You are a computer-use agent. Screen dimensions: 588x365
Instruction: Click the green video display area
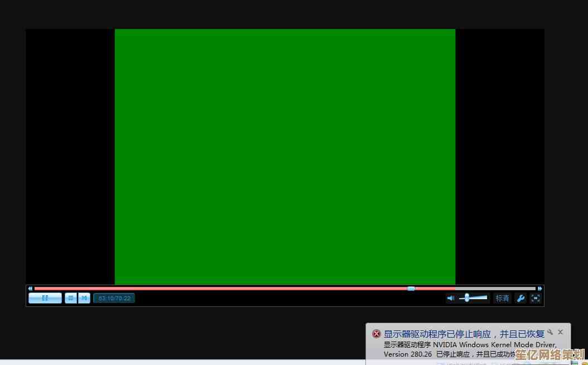pyautogui.click(x=285, y=156)
